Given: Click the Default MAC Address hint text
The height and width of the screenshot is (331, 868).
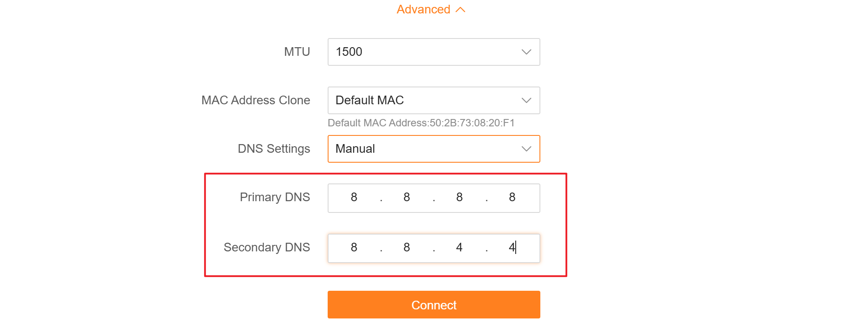Looking at the screenshot, I should click(421, 123).
